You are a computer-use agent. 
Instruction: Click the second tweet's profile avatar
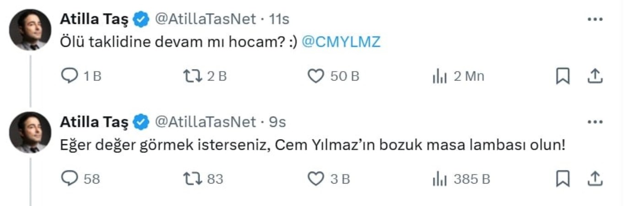(x=30, y=132)
